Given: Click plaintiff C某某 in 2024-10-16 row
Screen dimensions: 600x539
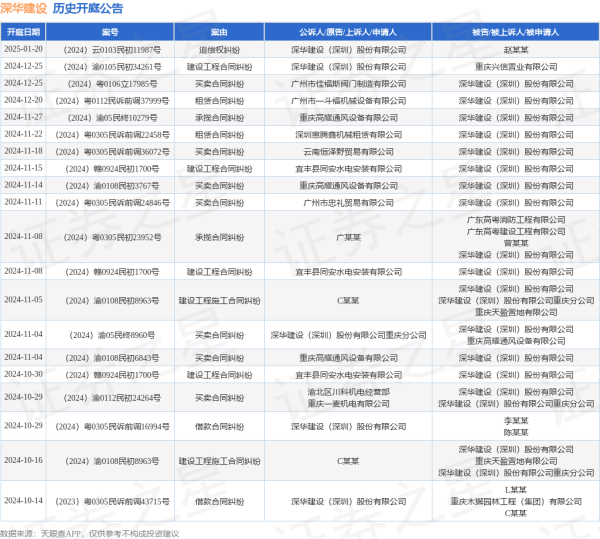Looking at the screenshot, I should click(x=348, y=461).
